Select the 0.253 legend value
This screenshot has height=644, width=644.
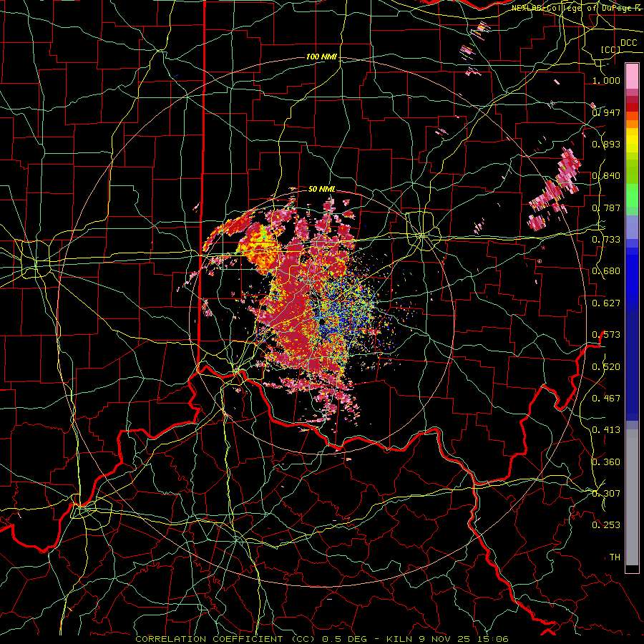606,525
